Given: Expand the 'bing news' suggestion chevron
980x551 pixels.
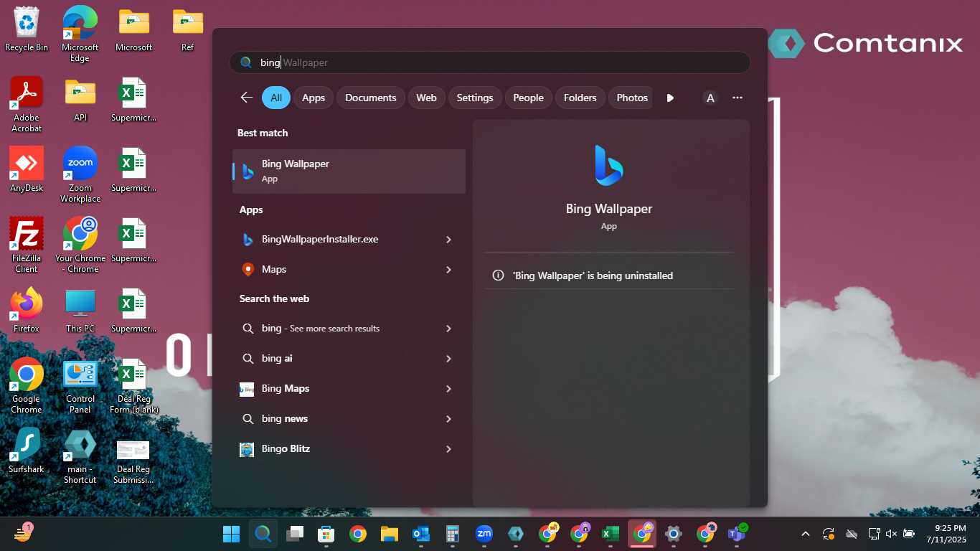Looking at the screenshot, I should click(449, 418).
